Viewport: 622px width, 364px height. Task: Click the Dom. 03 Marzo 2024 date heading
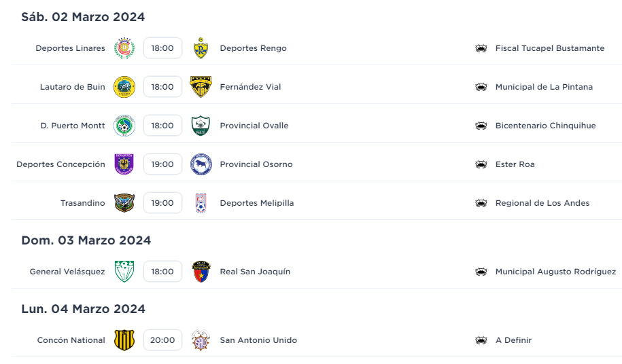(x=86, y=240)
